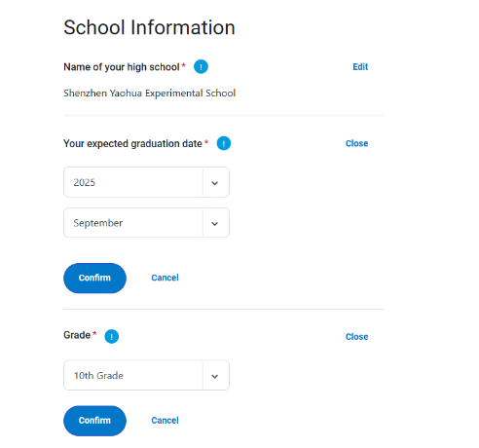The height and width of the screenshot is (448, 479).
Task: Click the Shenzhen Yaohua Experimental School text
Action: tap(149, 93)
